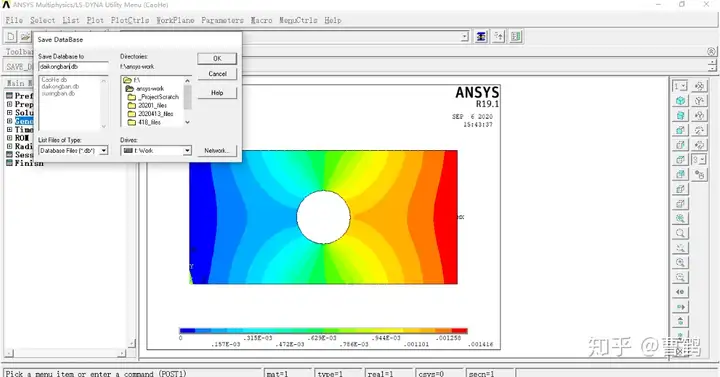
Task: Set the Top View cube icon
Action: click(681, 159)
